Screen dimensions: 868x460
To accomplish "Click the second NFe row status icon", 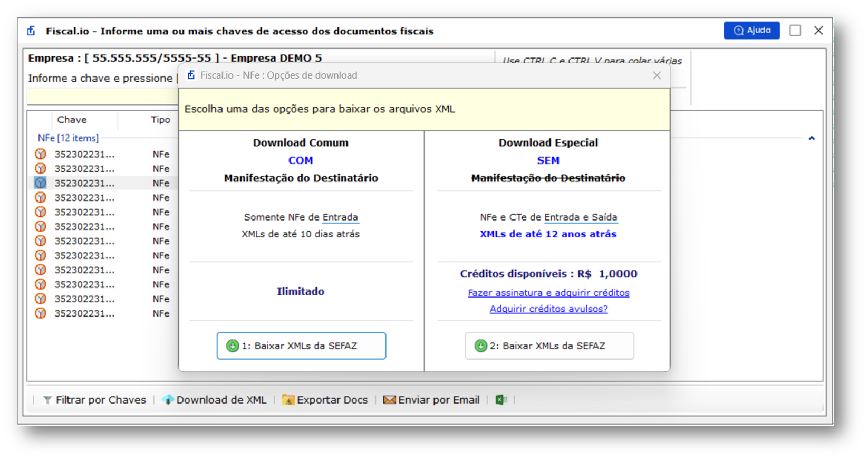I will [41, 168].
